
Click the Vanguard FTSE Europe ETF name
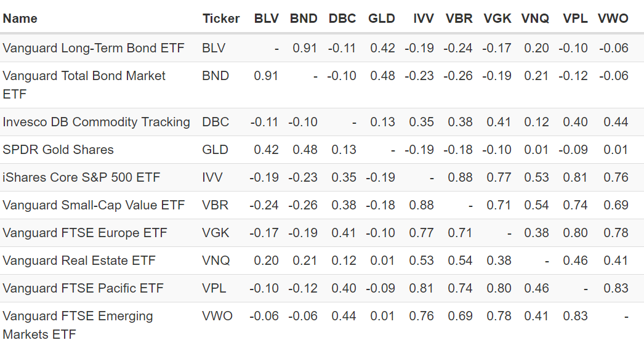point(85,233)
